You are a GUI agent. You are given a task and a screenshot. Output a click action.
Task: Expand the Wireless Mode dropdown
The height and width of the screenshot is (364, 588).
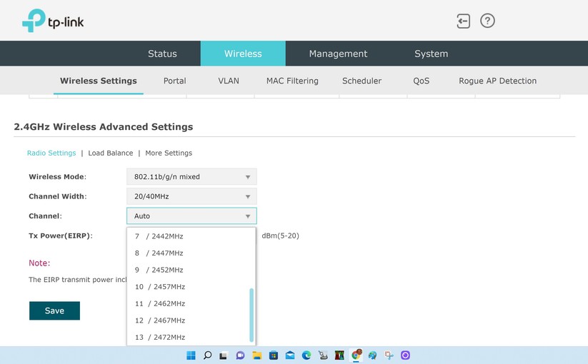coord(191,177)
